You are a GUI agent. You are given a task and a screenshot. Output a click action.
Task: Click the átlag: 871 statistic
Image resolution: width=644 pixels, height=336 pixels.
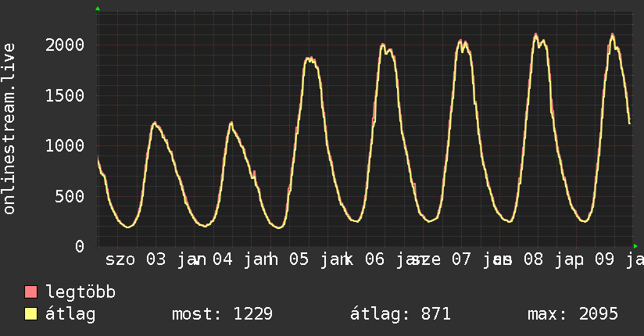[x=400, y=314]
